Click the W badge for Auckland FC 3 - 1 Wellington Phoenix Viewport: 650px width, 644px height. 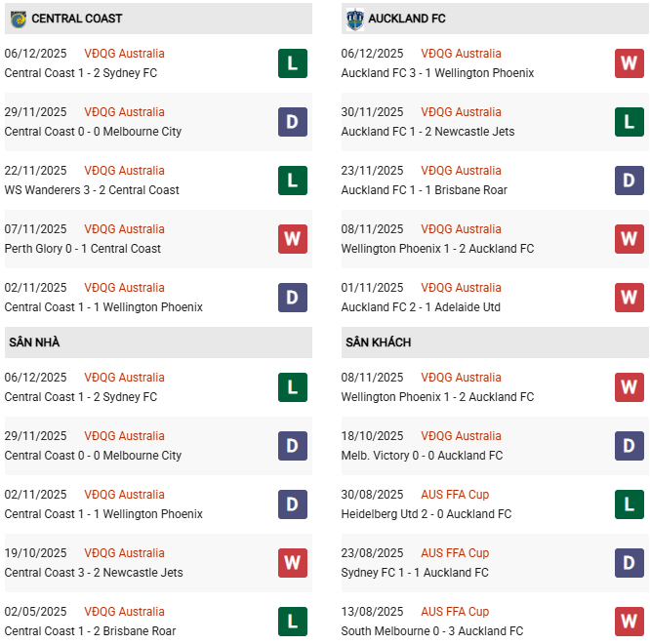point(629,63)
